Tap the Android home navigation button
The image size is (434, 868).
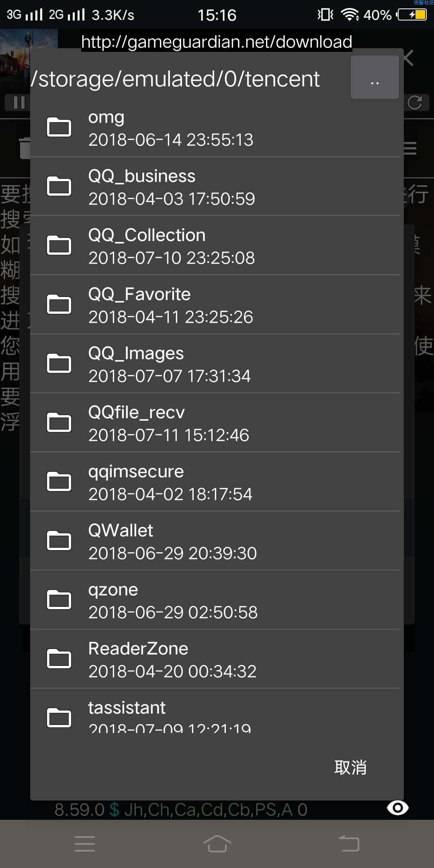[x=217, y=843]
